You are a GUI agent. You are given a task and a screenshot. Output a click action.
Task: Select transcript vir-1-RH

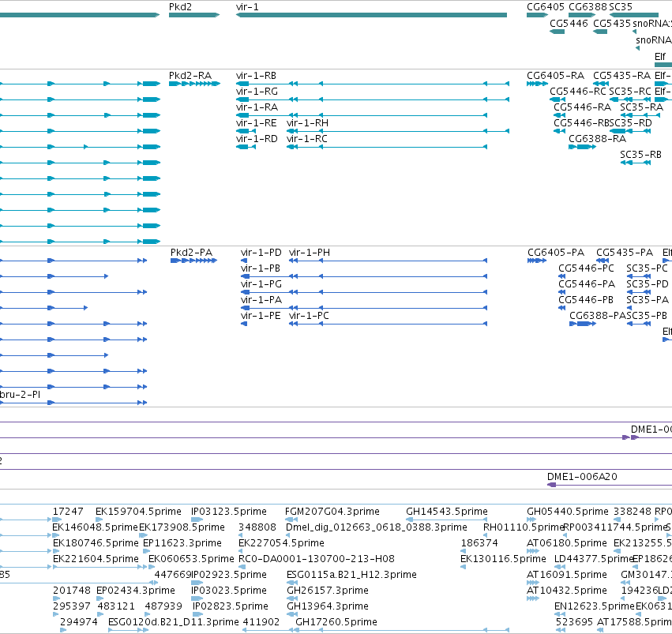[x=307, y=123]
